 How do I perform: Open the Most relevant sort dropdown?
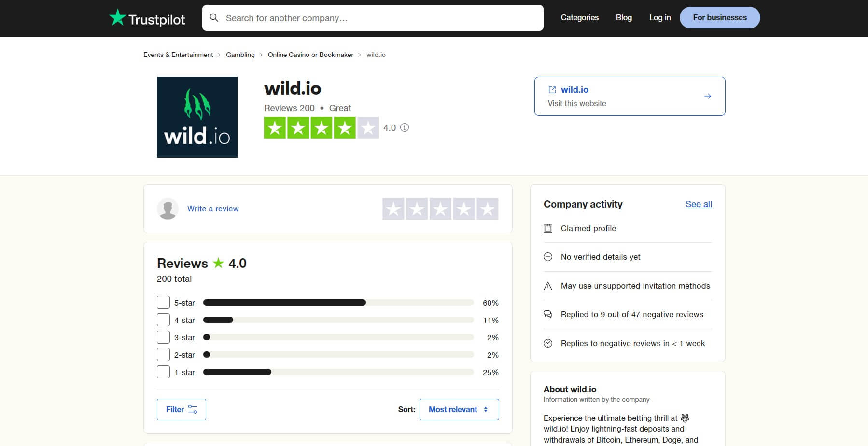pos(459,409)
